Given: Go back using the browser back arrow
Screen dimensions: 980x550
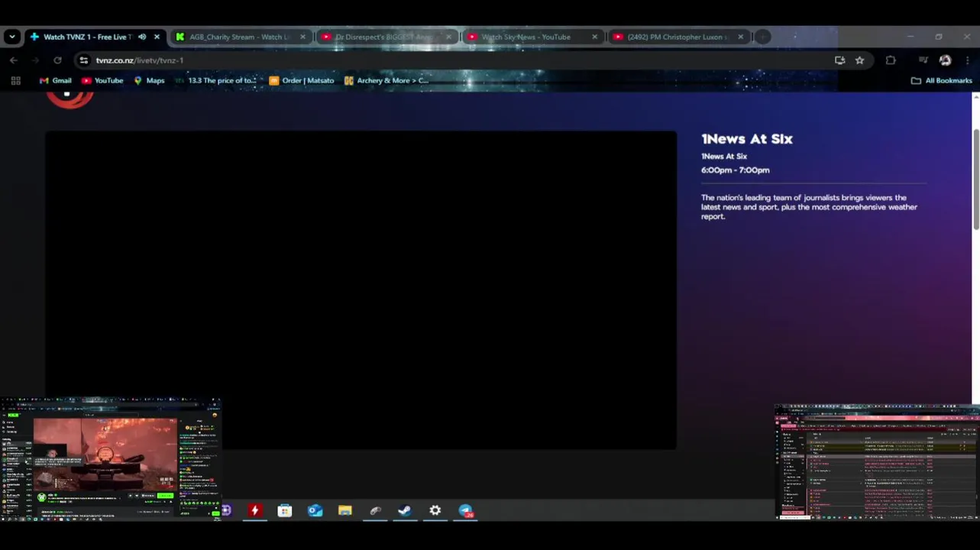Looking at the screenshot, I should pos(14,60).
